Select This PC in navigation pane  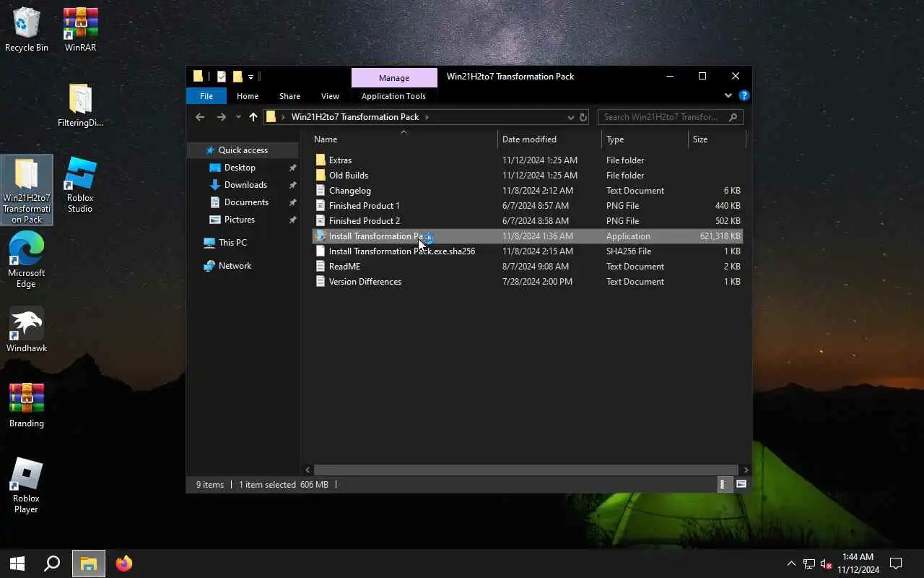[232, 243]
